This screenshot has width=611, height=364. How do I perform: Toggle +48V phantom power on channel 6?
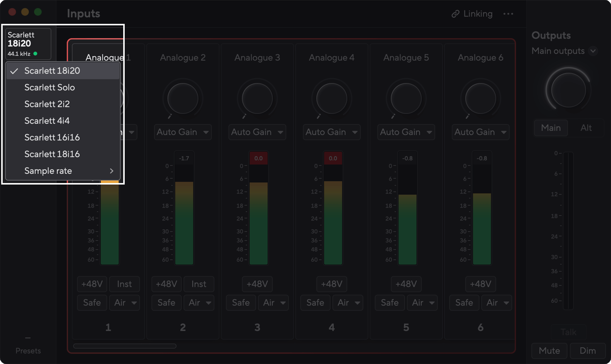tap(480, 284)
